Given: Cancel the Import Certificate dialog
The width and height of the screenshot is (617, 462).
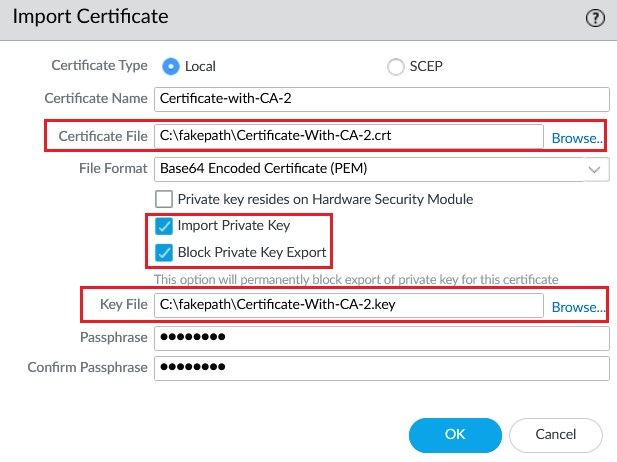Looking at the screenshot, I should 555,435.
